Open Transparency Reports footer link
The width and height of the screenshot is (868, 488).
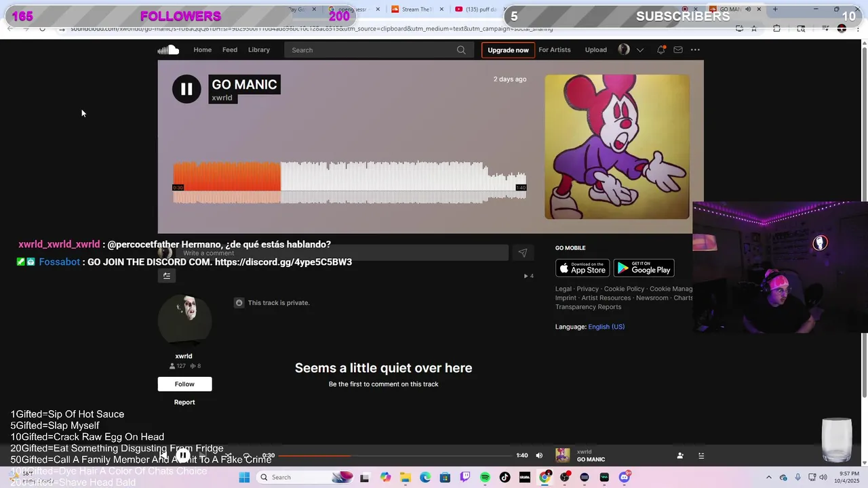pyautogui.click(x=588, y=307)
